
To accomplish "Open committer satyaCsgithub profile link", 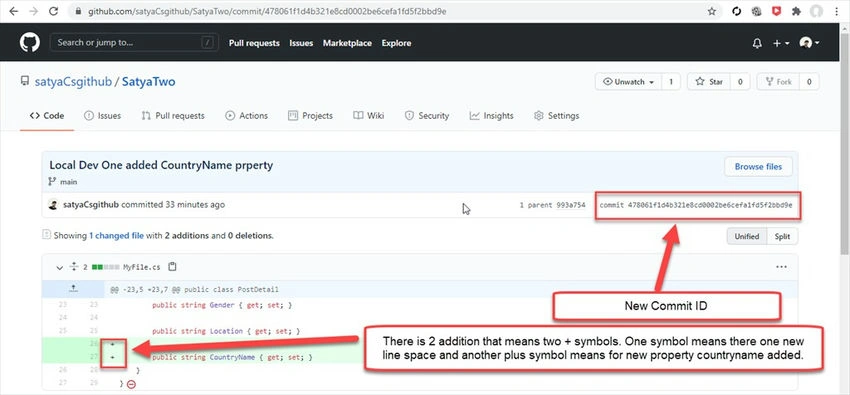I will coord(90,205).
